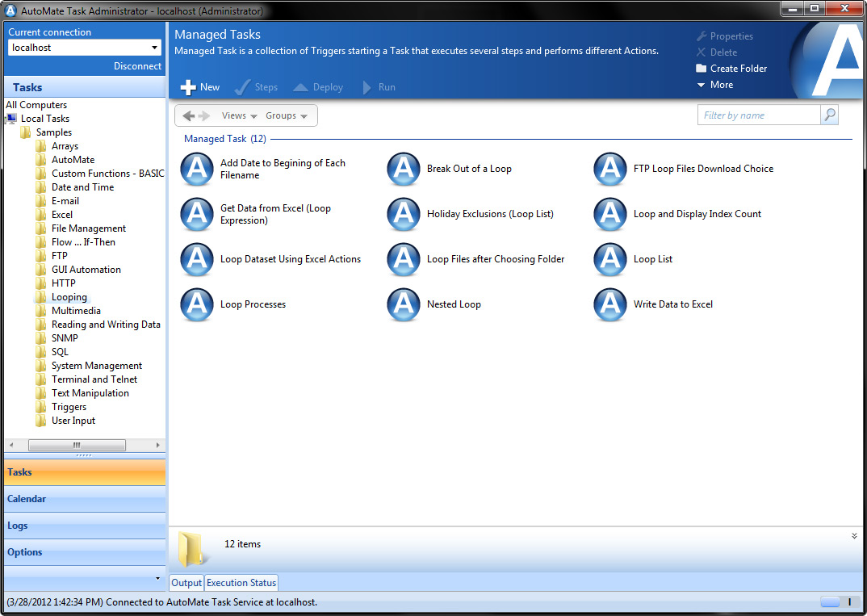This screenshot has height=616, width=867.
Task: Switch to the Calendar navigation tab
Action: [x=85, y=499]
